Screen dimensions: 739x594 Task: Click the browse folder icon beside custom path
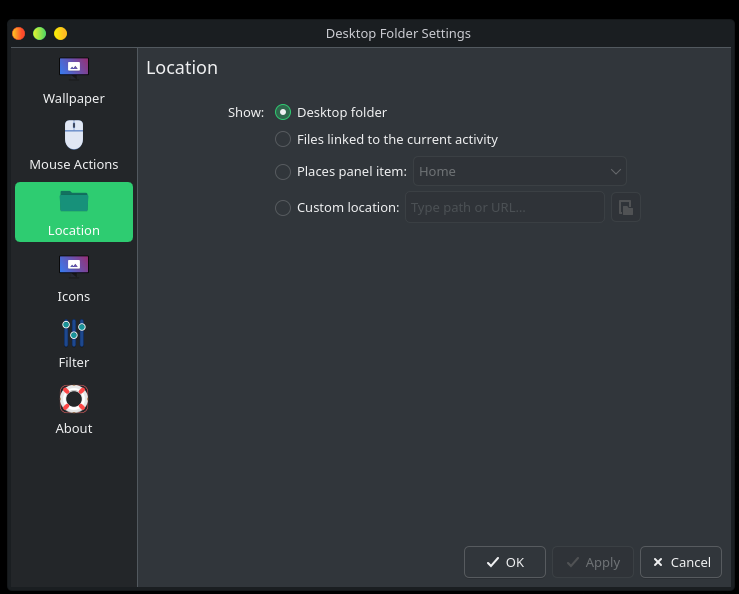625,208
